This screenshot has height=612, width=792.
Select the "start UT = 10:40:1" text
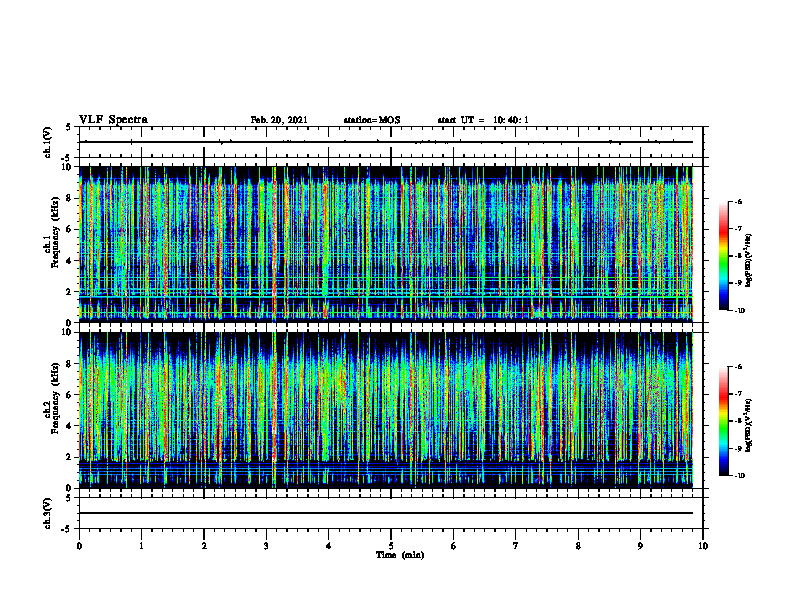(483, 120)
